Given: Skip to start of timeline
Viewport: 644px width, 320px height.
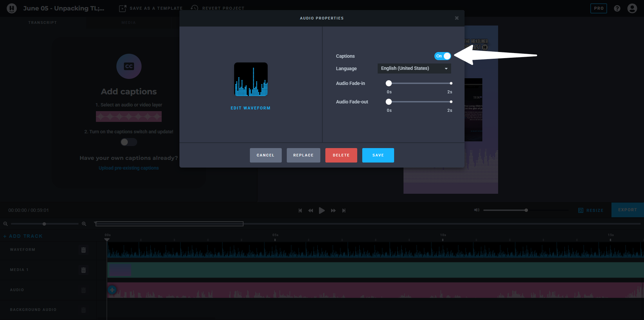Looking at the screenshot, I should pyautogui.click(x=300, y=211).
